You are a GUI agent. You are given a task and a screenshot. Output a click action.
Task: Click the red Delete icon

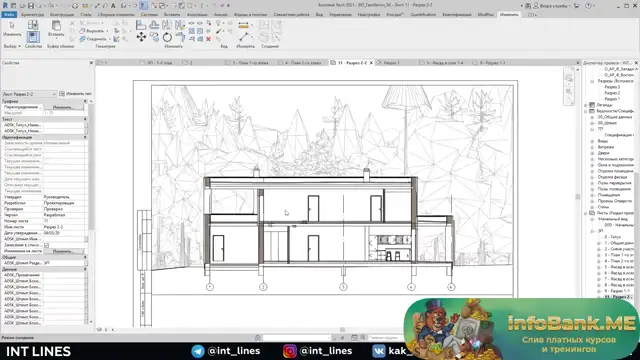(x=208, y=39)
